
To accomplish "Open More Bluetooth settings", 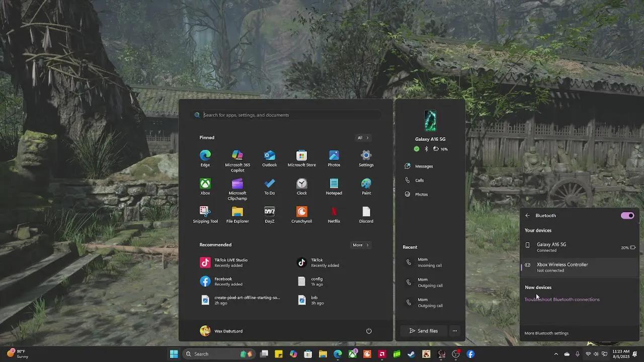I will [x=546, y=333].
